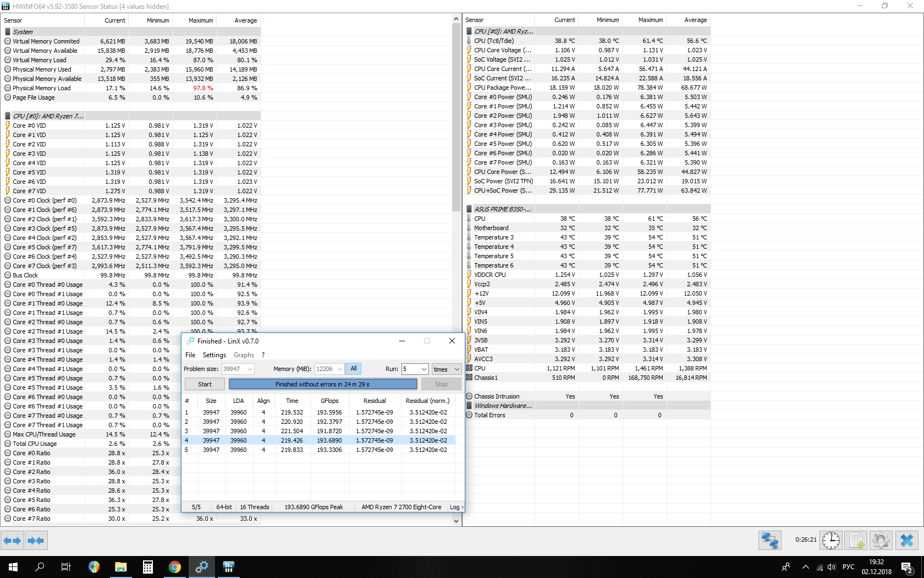Click the GFlops column header in LinX
The image size is (924, 578).
329,401
